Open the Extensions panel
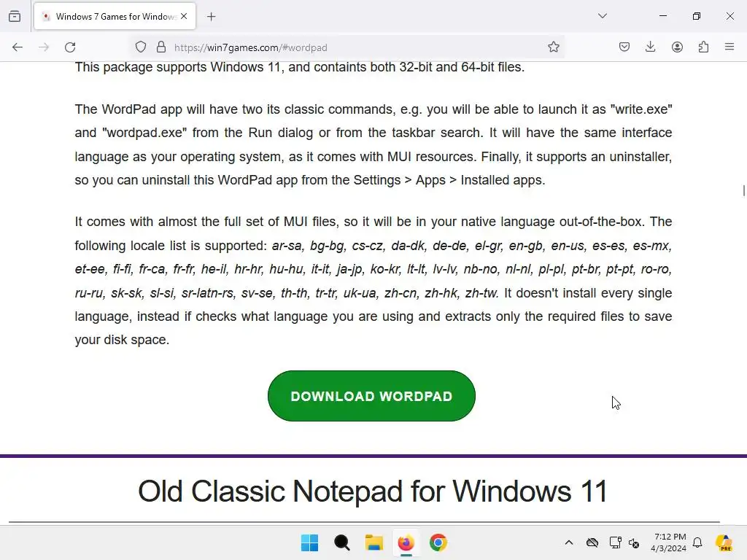Screen dimensions: 747x560 point(703,47)
